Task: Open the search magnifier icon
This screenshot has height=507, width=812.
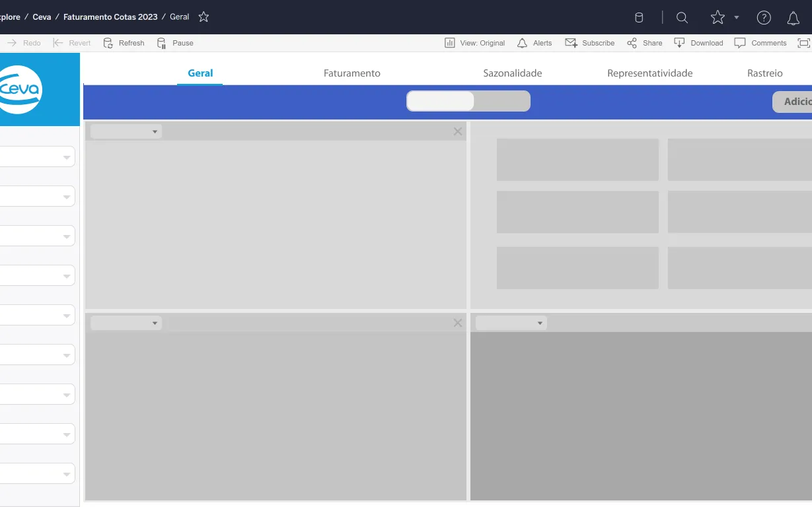Action: coord(683,18)
